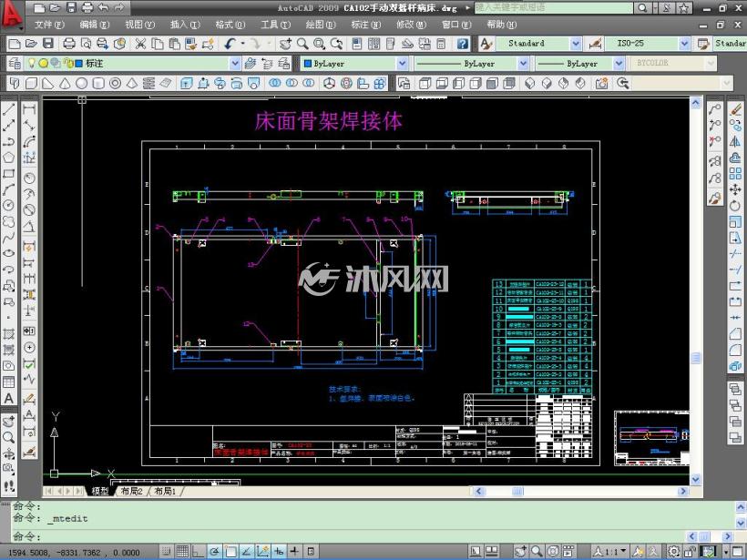The height and width of the screenshot is (560, 747).
Task: Open the ISO-25 dimension style dropdown
Action: [684, 44]
